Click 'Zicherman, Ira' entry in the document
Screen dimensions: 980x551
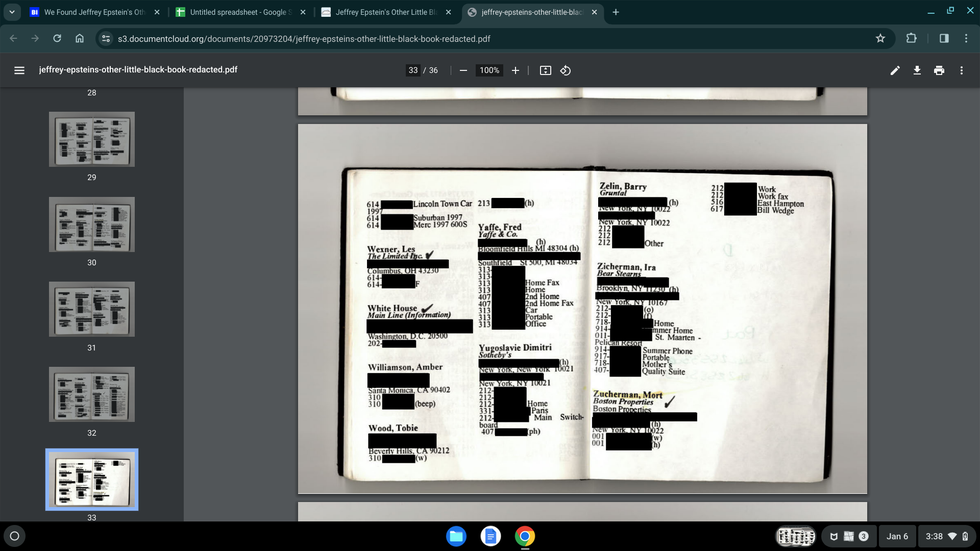(626, 267)
